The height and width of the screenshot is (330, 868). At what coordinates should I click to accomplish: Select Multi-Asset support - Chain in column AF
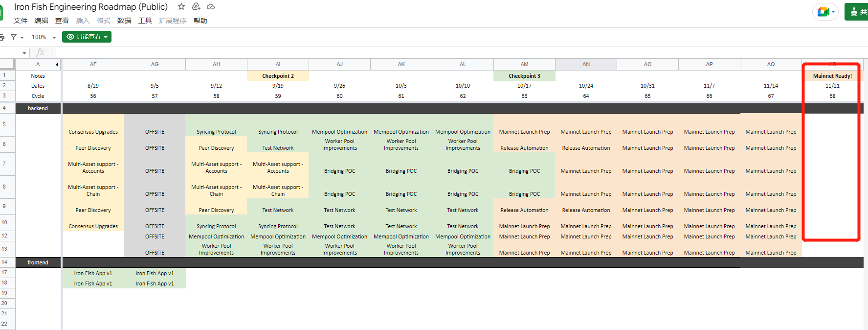[93, 188]
